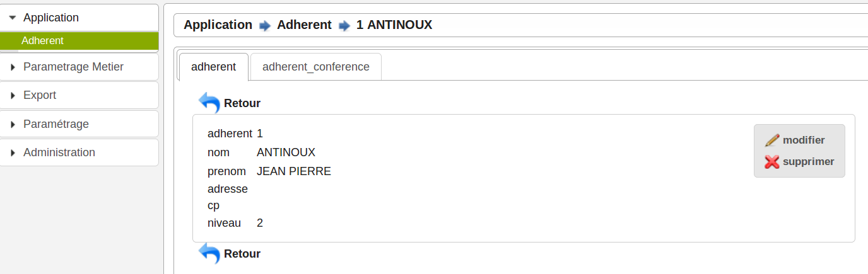The height and width of the screenshot is (274, 868).
Task: Click the breadcrumb arrow before 1 ANTINOUX
Action: click(344, 26)
